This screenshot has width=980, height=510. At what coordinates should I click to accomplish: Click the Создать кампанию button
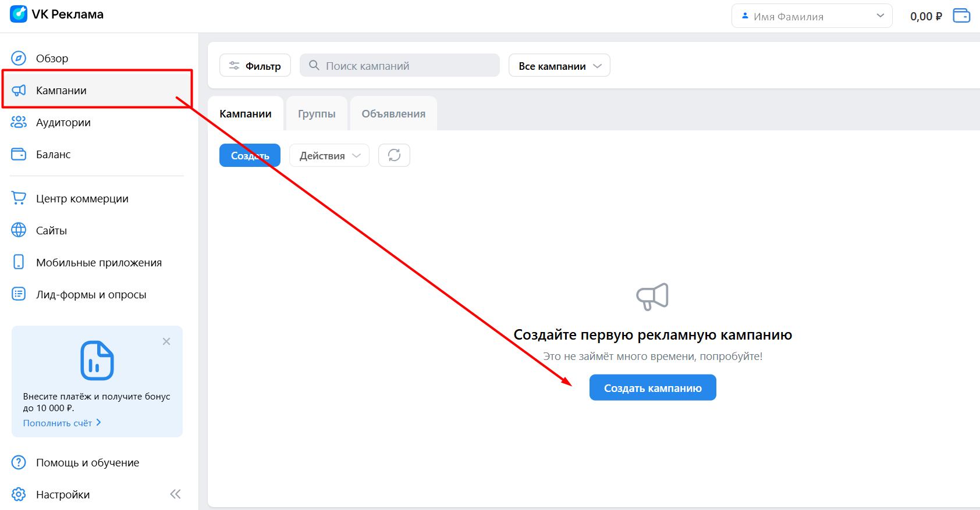[x=653, y=387]
